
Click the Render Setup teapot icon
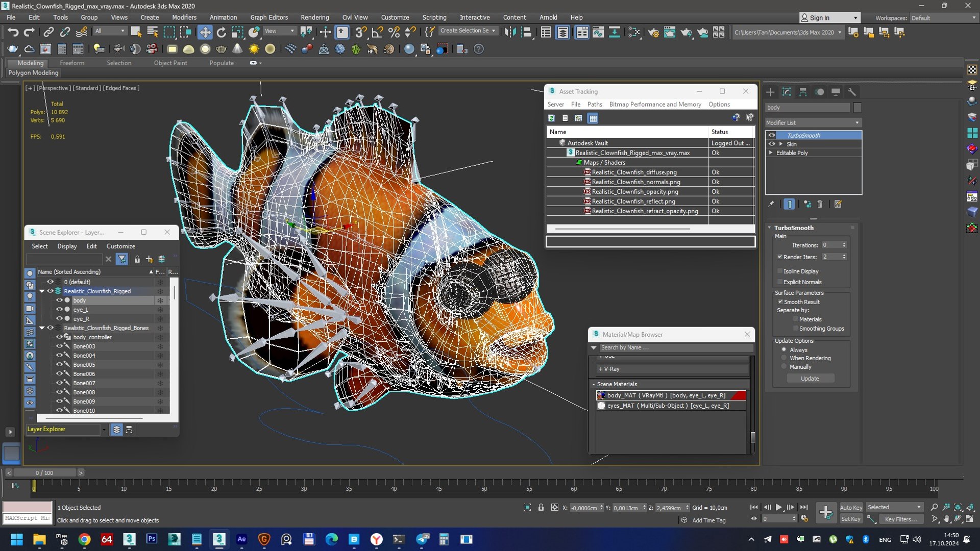coord(653,32)
